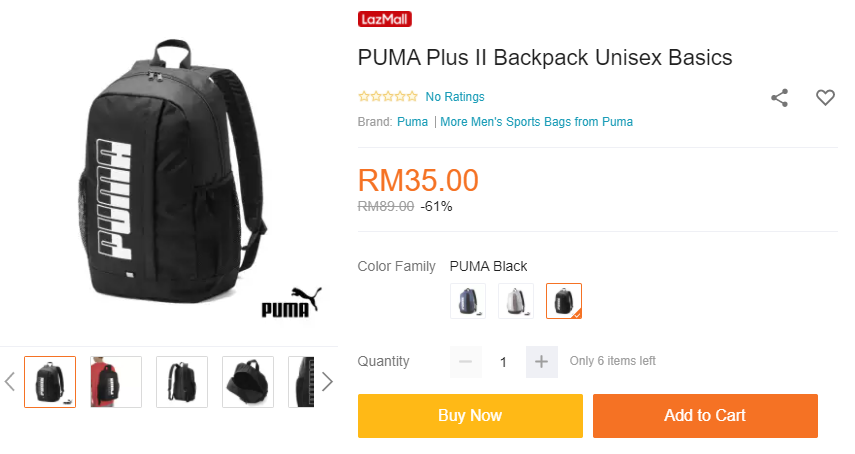Click the Buy Now button
855x454 pixels.
point(470,415)
